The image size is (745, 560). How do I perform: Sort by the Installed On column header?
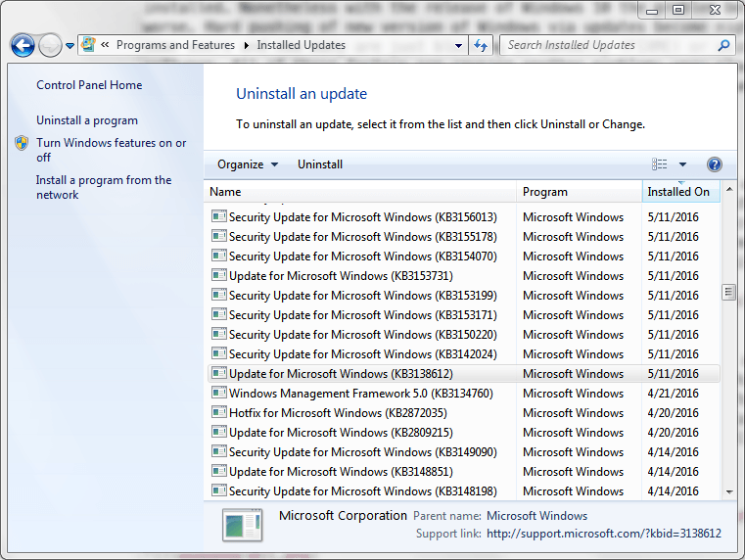680,192
